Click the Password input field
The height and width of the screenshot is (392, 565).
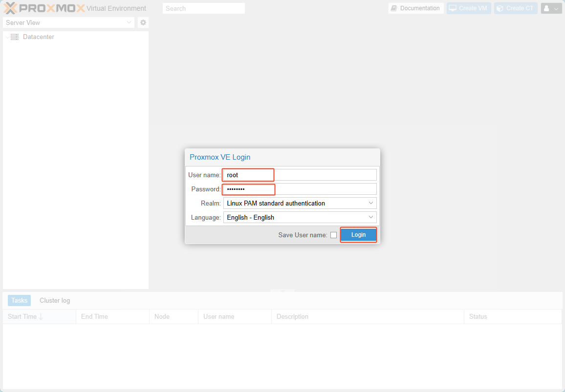point(300,189)
